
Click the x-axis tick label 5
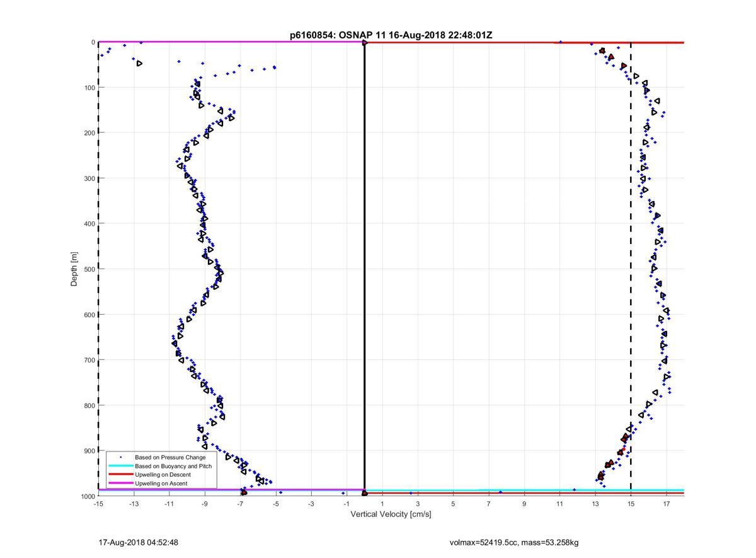(453, 504)
